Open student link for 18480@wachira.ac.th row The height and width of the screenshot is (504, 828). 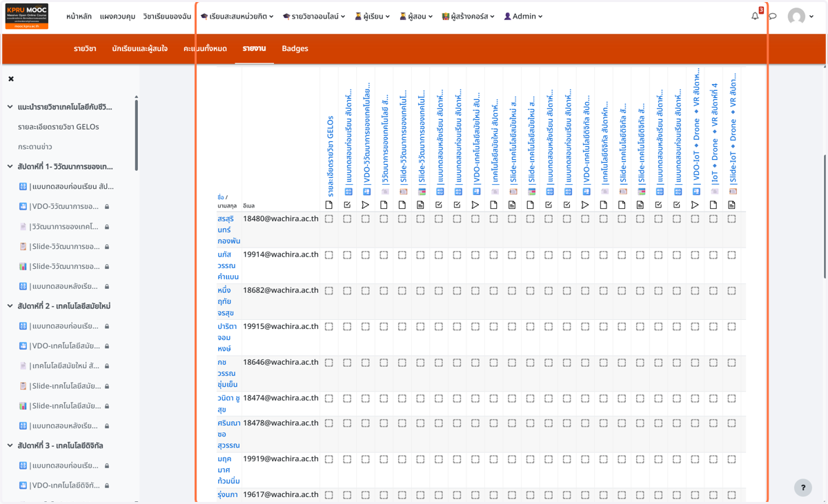pos(228,230)
